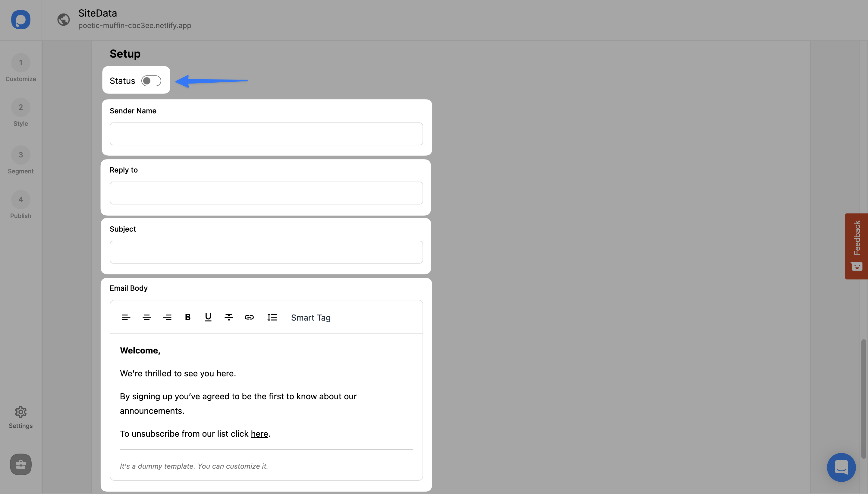Open line spacing options

272,317
